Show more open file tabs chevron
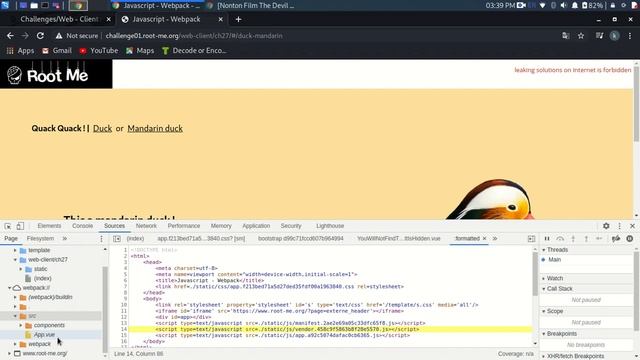This screenshot has width=640, height=360. [495, 238]
